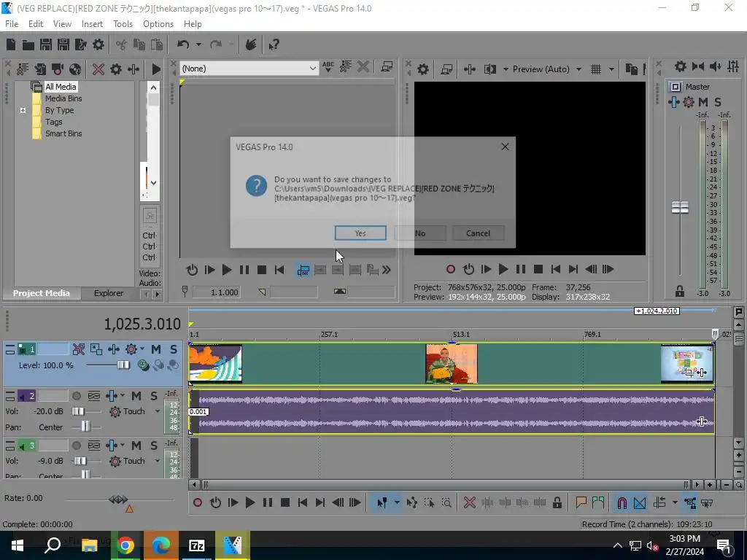Expand the By Type tree node

pos(23,110)
